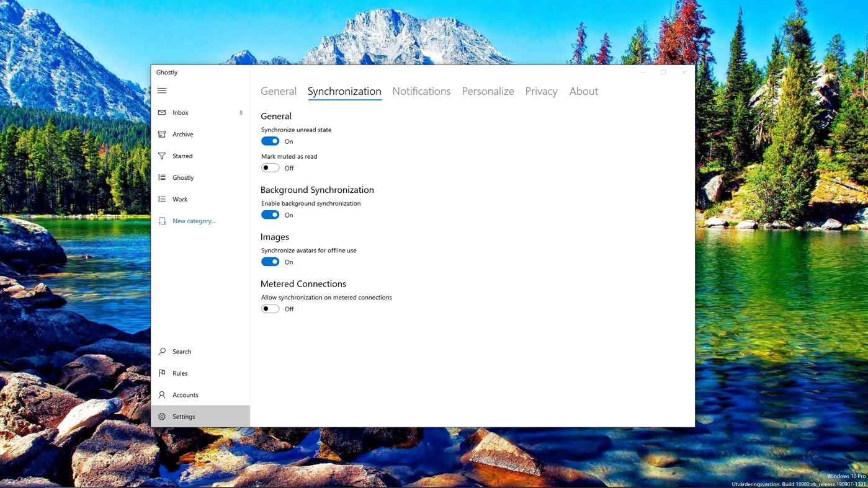Click the 'Synchronize unread state' label
The image size is (868, 488).
(296, 130)
